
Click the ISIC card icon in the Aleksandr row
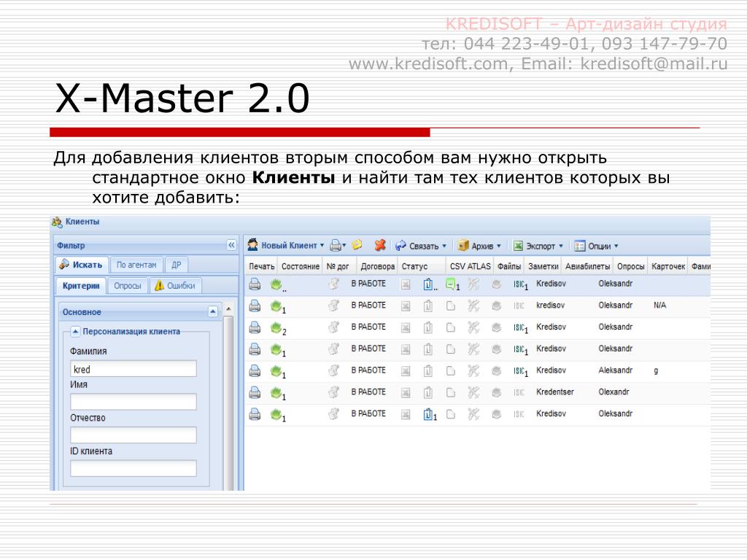tap(519, 371)
